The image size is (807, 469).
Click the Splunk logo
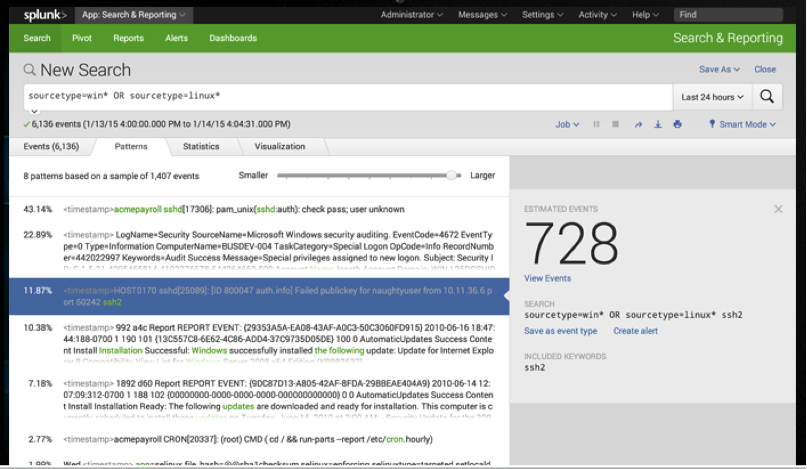tap(45, 15)
